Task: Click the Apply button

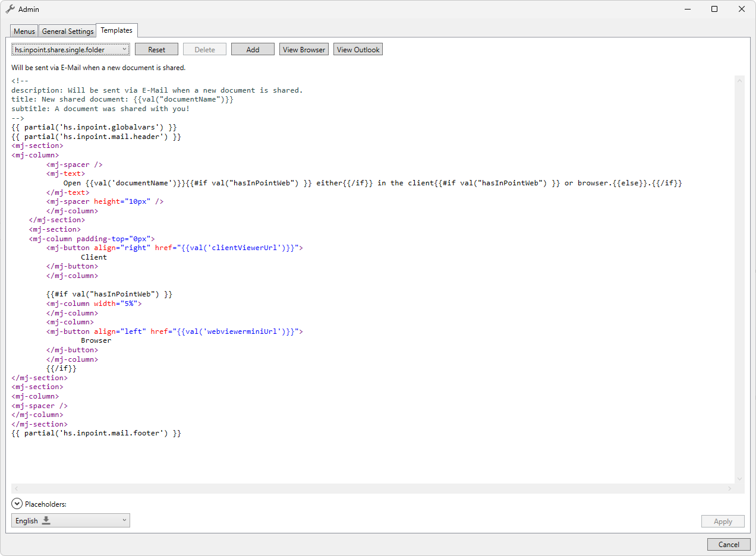Action: (723, 522)
